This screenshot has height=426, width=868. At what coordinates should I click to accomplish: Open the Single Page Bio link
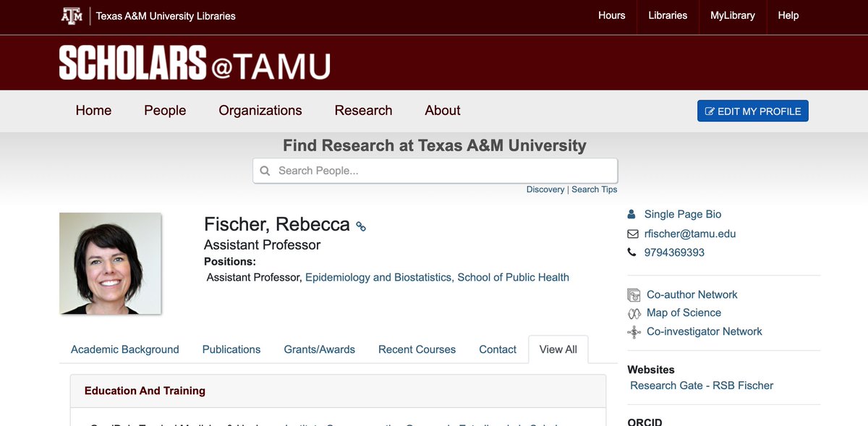(683, 214)
